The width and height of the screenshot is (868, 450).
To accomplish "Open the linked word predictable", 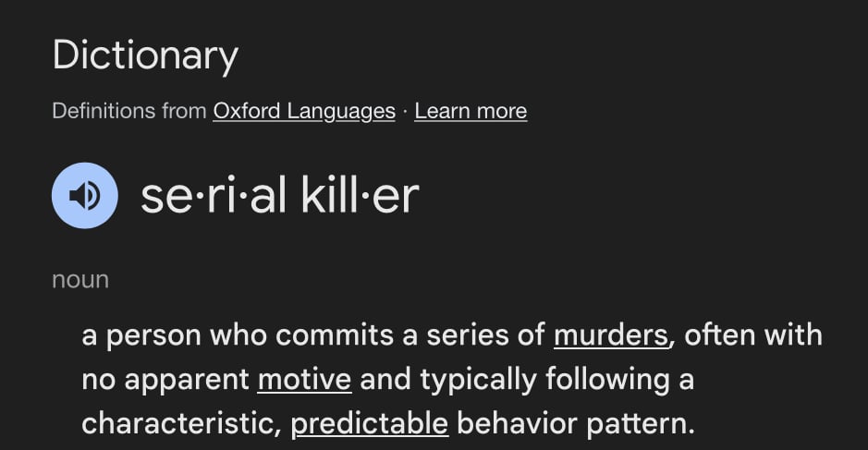I will pos(370,424).
